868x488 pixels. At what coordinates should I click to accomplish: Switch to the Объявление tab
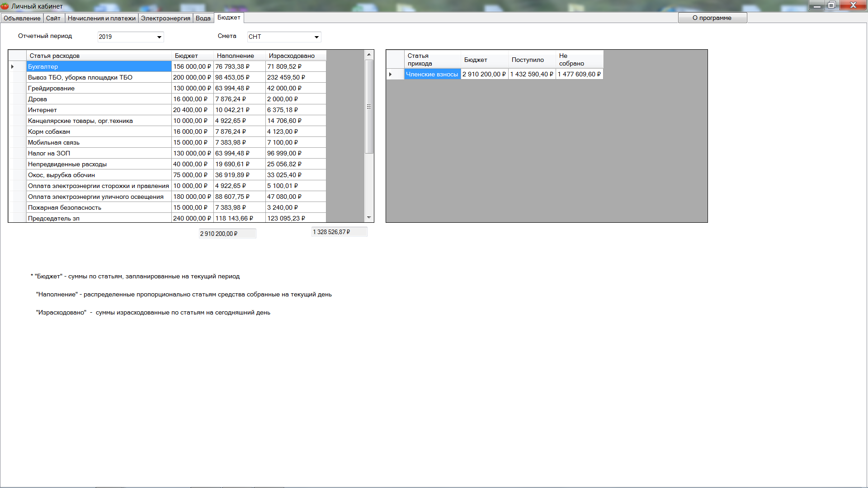point(22,18)
